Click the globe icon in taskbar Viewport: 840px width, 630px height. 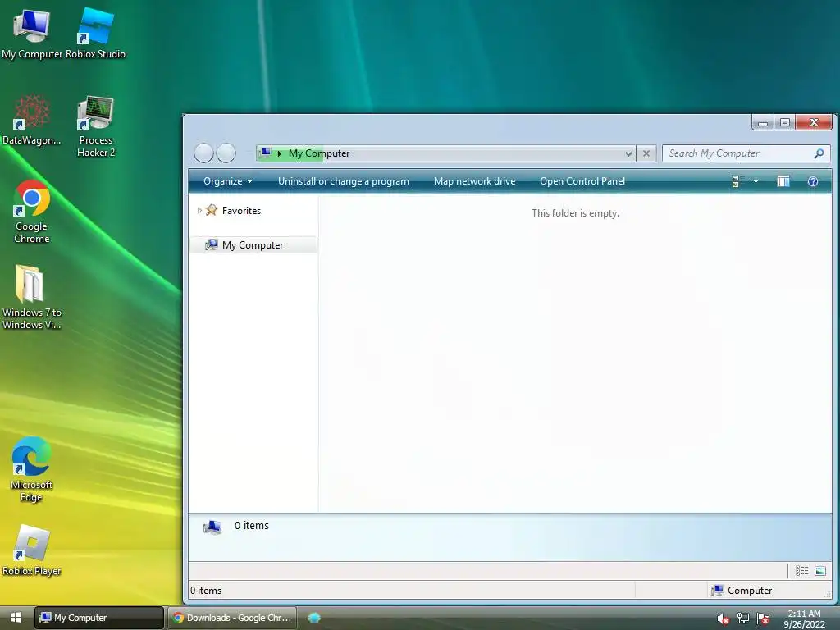coord(314,618)
